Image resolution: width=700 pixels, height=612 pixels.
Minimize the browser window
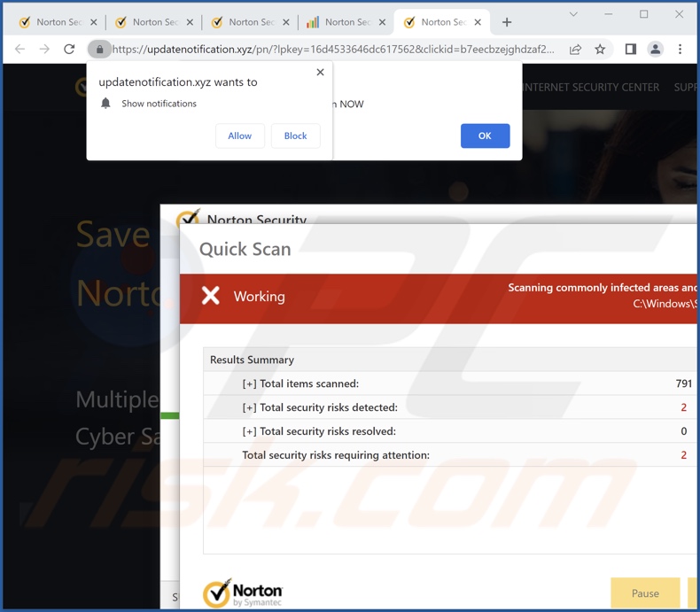click(x=608, y=14)
